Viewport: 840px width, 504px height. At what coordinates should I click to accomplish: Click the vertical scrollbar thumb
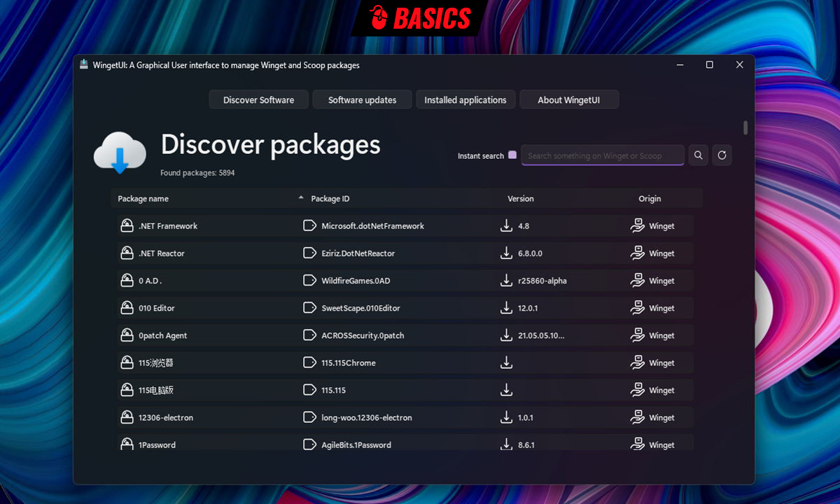tap(745, 127)
